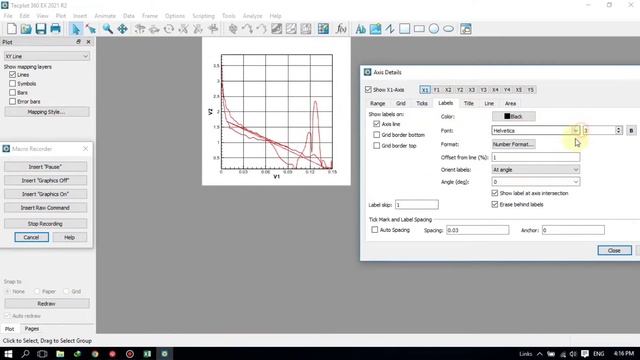Screen dimensions: 640x360
Task: Open Number Format settings
Action: [513, 144]
